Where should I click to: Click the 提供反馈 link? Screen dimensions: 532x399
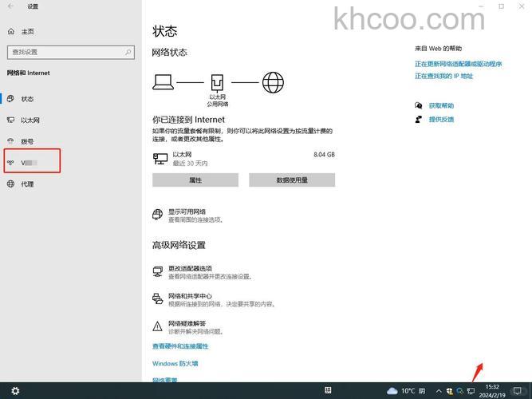[441, 119]
